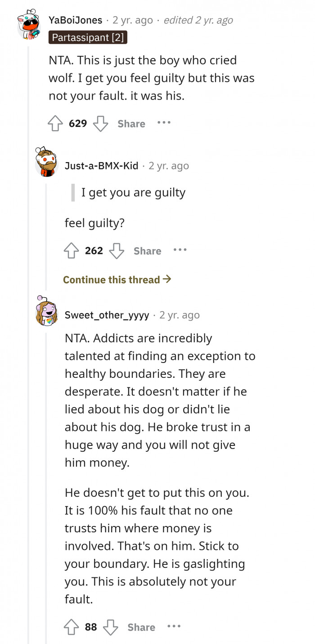Toggle upvote on Sweet_other_yyyy's comment
The width and height of the screenshot is (315, 644).
click(71, 626)
